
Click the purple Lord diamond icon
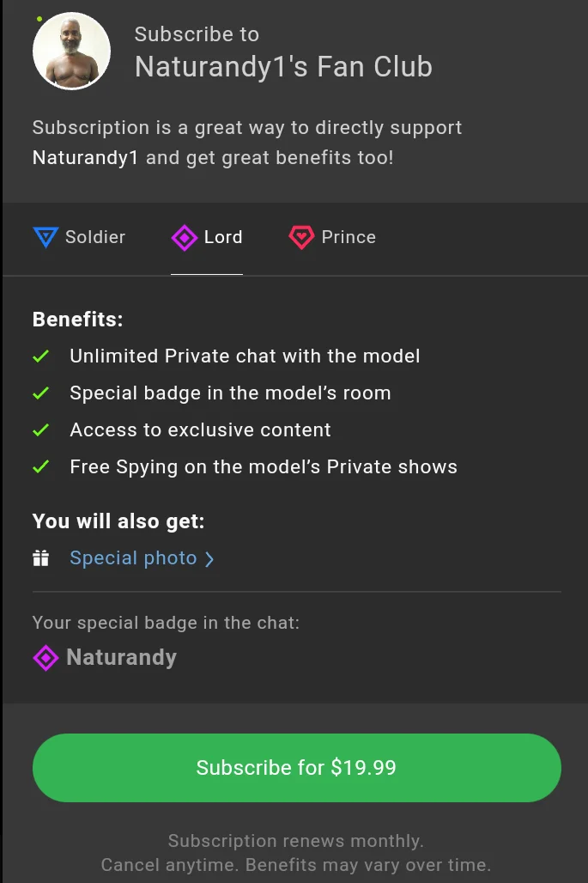click(x=185, y=237)
